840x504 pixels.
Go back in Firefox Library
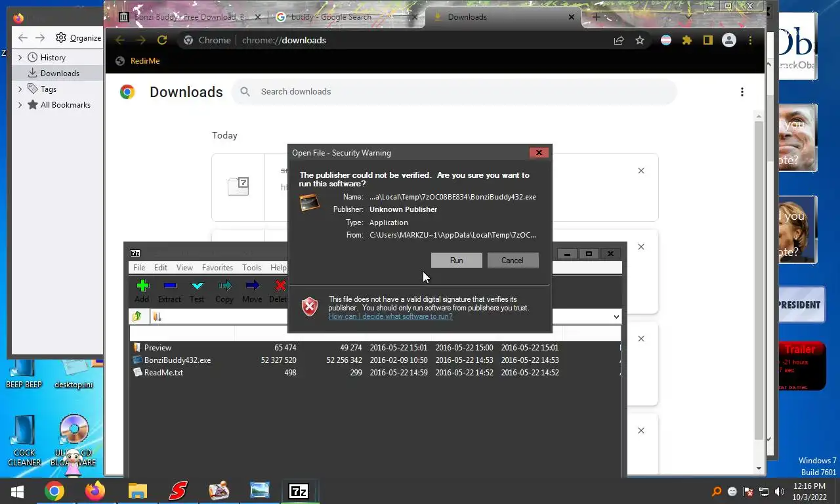tap(23, 38)
